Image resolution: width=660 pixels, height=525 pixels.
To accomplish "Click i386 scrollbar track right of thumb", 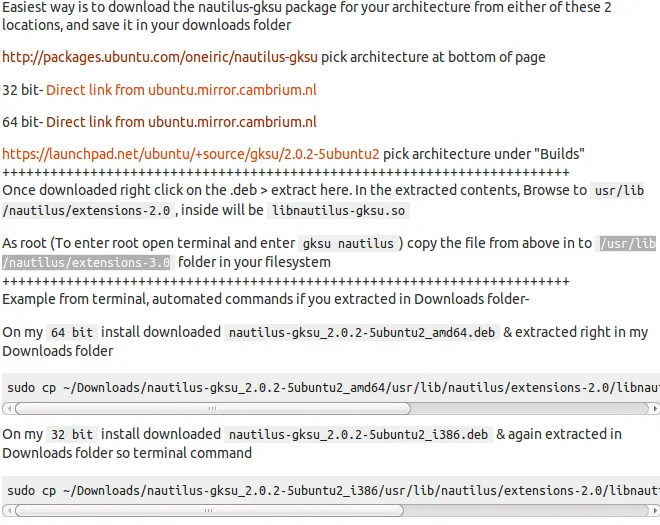I will pos(530,512).
